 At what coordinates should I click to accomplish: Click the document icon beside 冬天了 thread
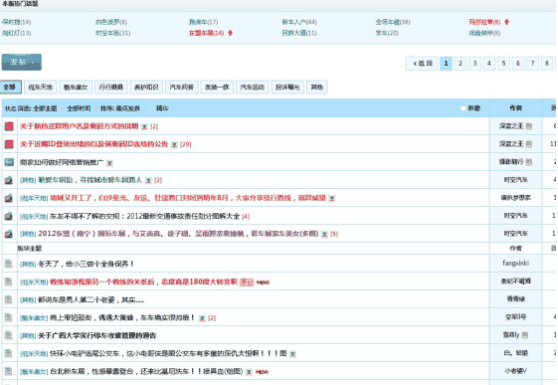tap(9, 264)
